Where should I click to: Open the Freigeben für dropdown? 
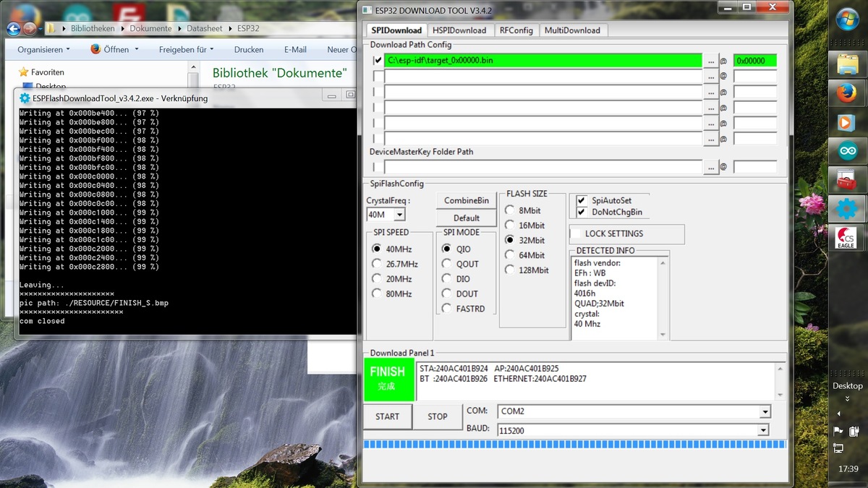[x=187, y=50]
